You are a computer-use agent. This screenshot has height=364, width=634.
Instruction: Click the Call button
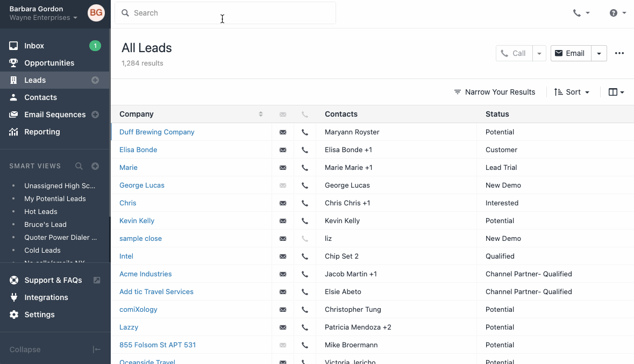514,53
